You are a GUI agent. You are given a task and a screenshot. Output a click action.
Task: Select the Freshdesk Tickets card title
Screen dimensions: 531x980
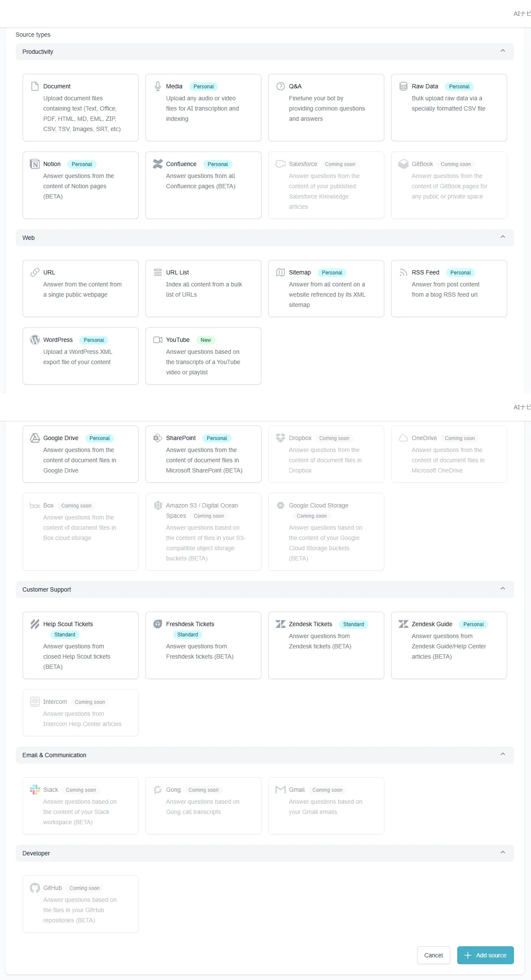coord(190,624)
